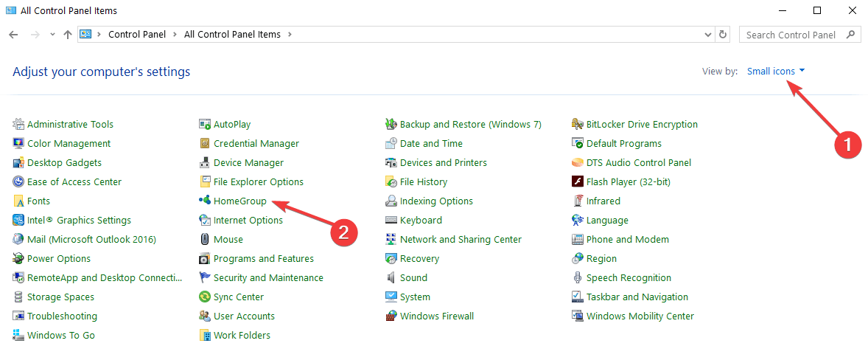This screenshot has height=360, width=868.
Task: Click the Intel Graphics Settings icon
Action: pos(18,221)
